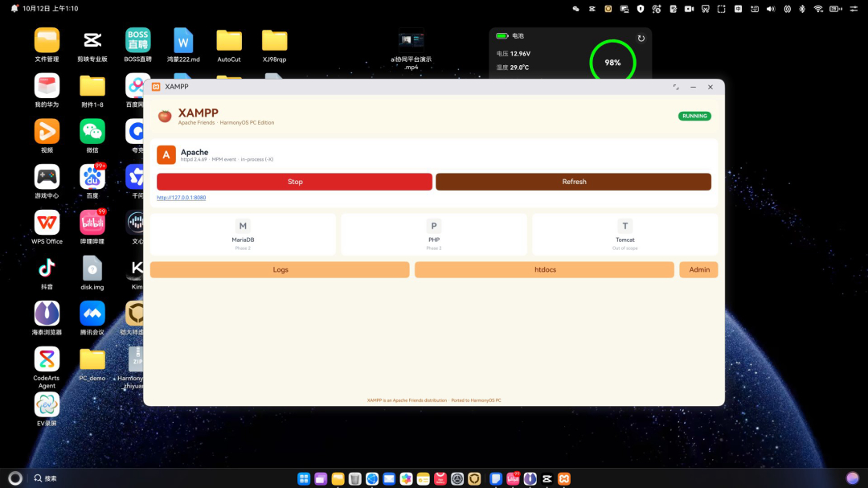Click the orange Apache 'A' icon
Viewport: 868px width, 488px height.
(166, 155)
